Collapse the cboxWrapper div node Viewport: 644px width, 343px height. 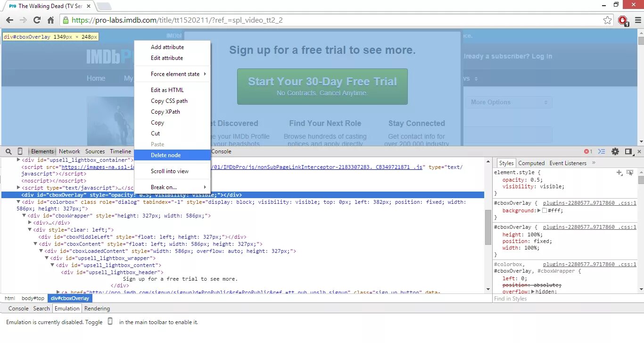[24, 216]
